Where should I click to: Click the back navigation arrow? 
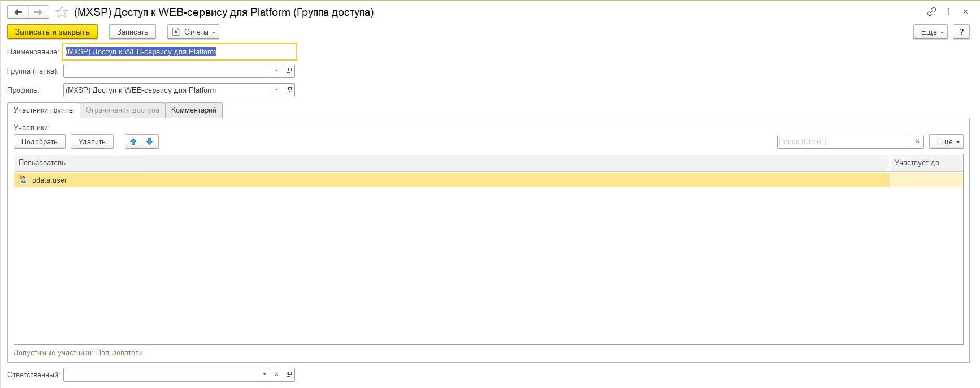pos(18,12)
